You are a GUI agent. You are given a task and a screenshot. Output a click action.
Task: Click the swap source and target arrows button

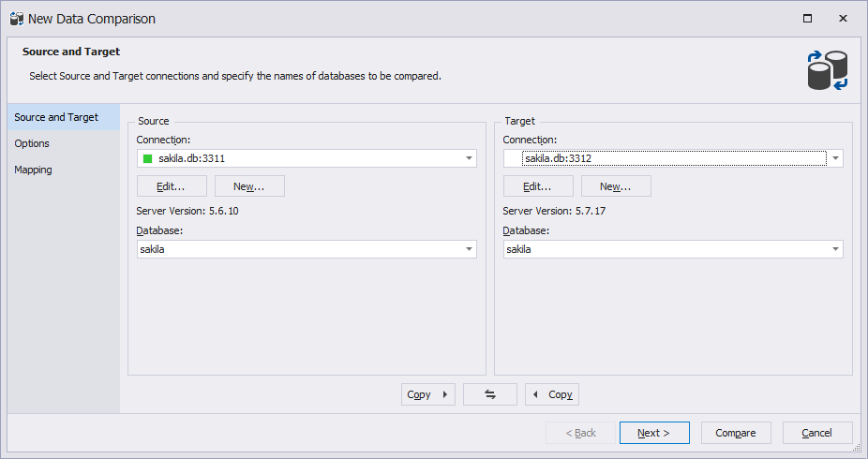(x=490, y=394)
